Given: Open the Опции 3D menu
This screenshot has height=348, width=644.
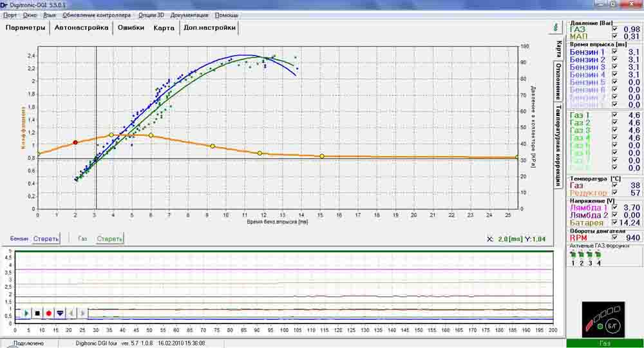Looking at the screenshot, I should 151,14.
